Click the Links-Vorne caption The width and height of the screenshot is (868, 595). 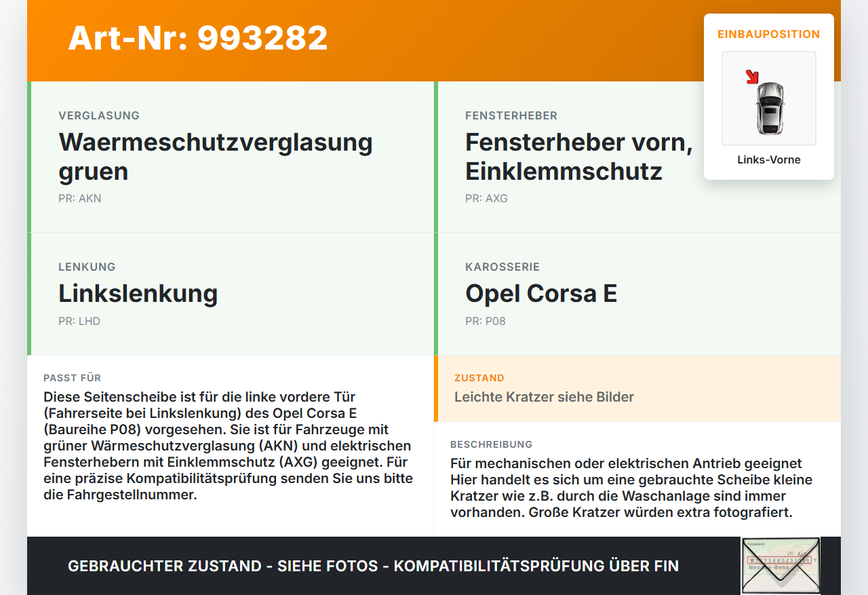pyautogui.click(x=769, y=160)
